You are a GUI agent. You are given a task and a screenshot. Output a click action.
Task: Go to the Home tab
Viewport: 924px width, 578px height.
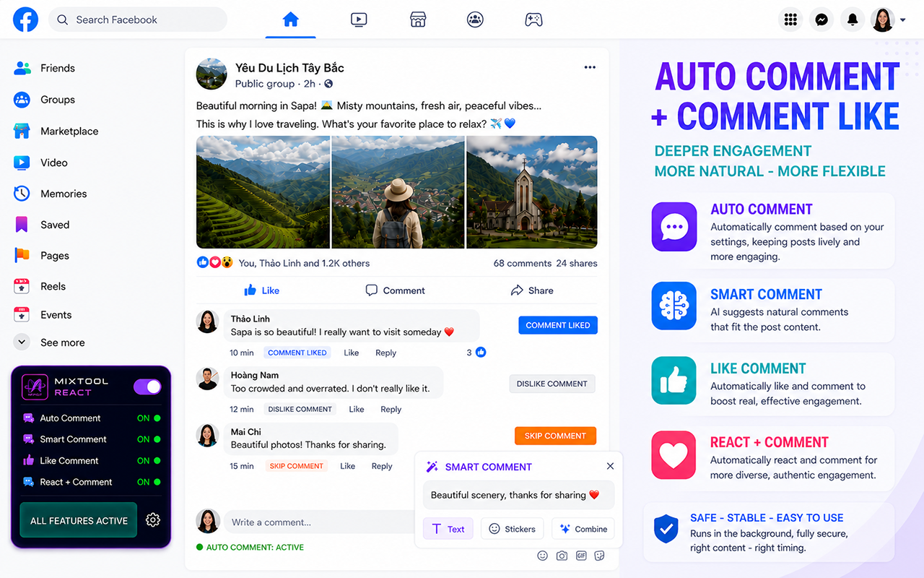(290, 20)
